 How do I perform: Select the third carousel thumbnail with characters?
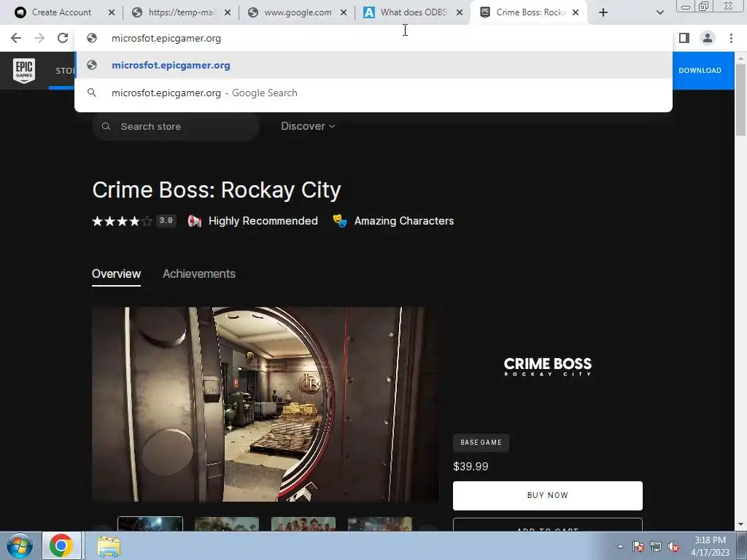303,524
